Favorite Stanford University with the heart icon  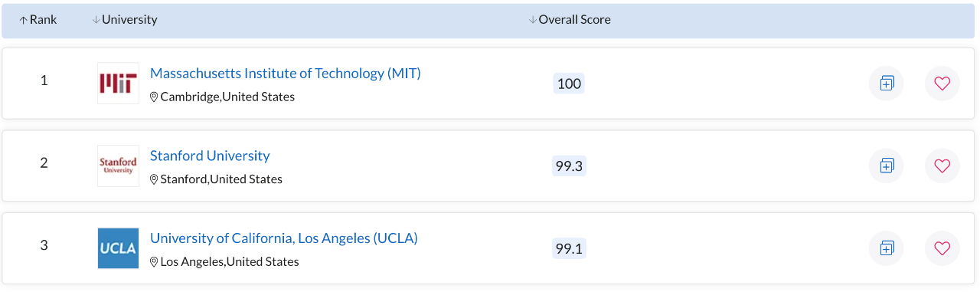coord(942,166)
